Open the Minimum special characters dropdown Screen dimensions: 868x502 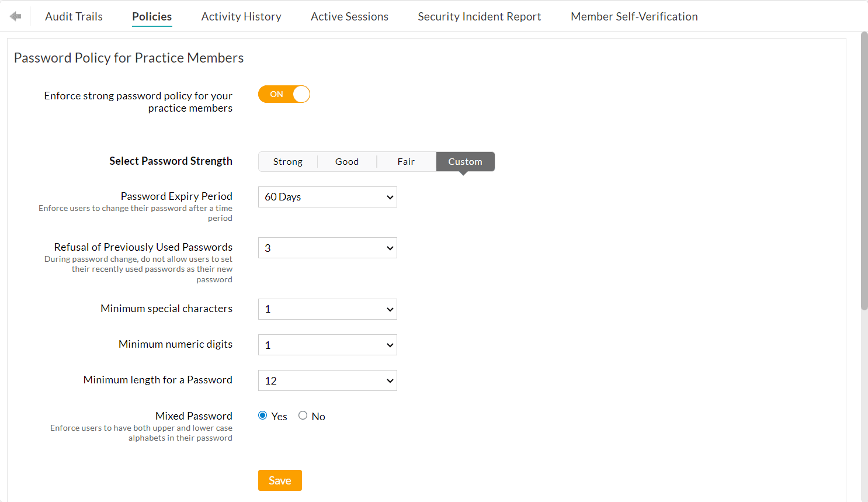pos(327,309)
